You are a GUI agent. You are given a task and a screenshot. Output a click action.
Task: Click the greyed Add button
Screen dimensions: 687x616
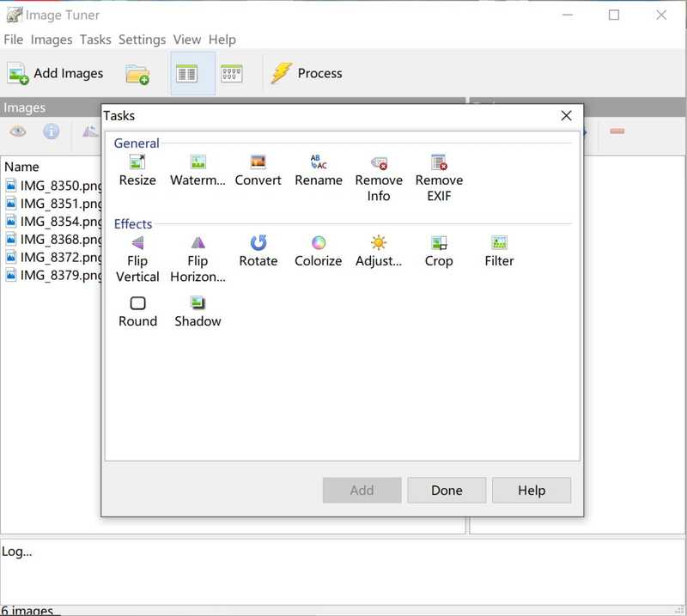tap(362, 491)
